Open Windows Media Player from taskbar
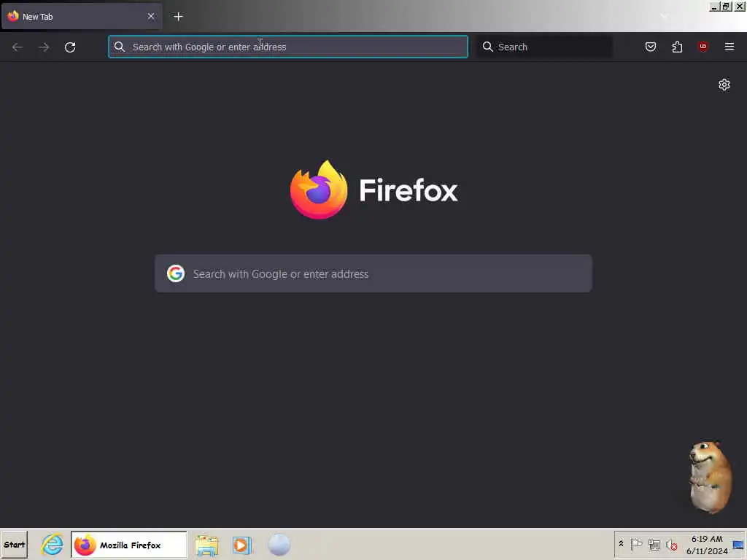 pyautogui.click(x=241, y=545)
